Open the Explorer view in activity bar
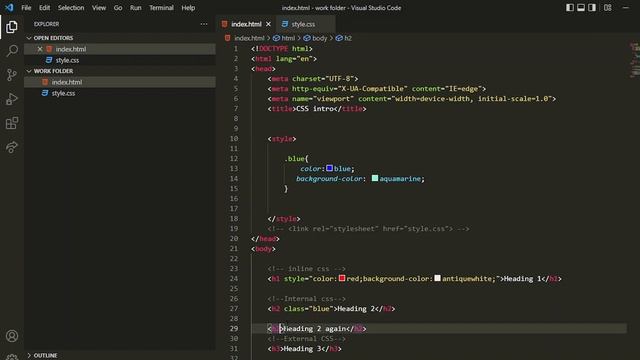Viewport: 640px width, 360px height. pos(12,27)
